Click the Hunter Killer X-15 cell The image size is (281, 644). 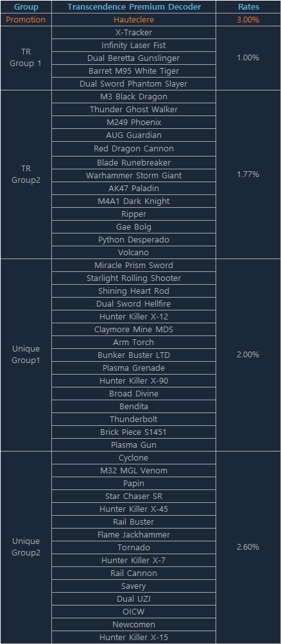(x=134, y=638)
